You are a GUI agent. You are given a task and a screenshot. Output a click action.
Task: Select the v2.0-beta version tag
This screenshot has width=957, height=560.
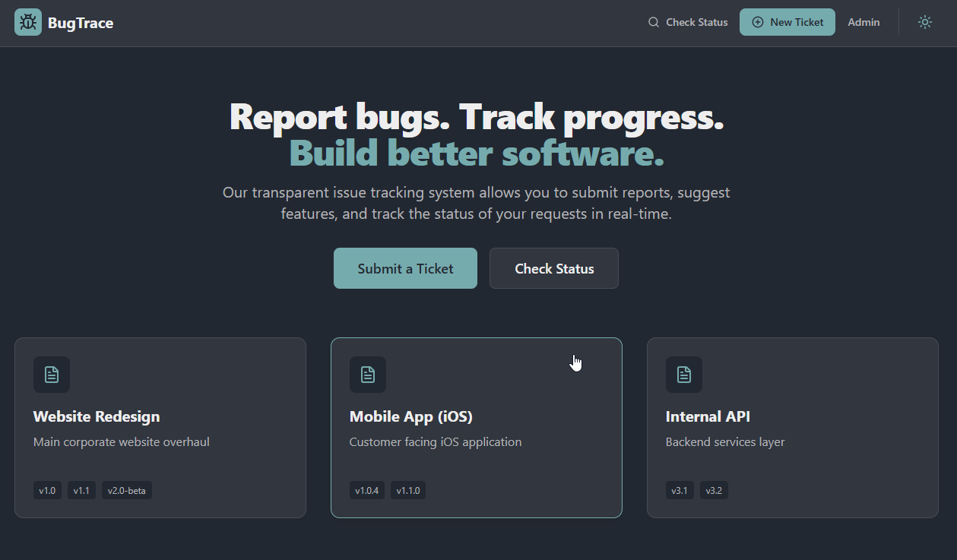coord(127,490)
